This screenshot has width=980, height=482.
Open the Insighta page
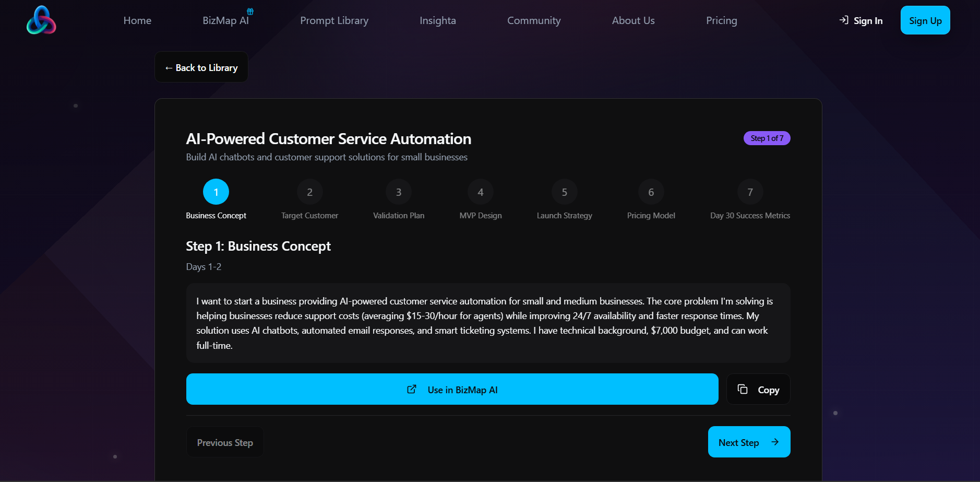438,20
